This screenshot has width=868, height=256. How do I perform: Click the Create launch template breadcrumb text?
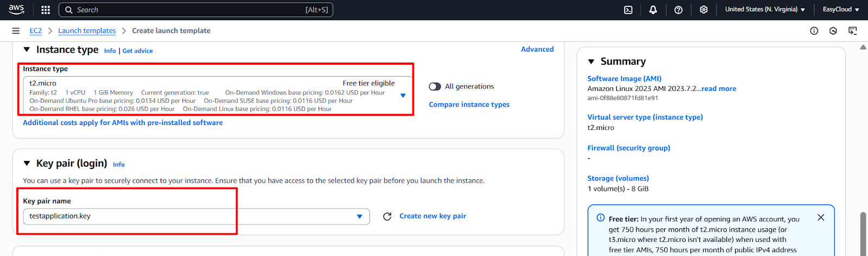tap(171, 31)
